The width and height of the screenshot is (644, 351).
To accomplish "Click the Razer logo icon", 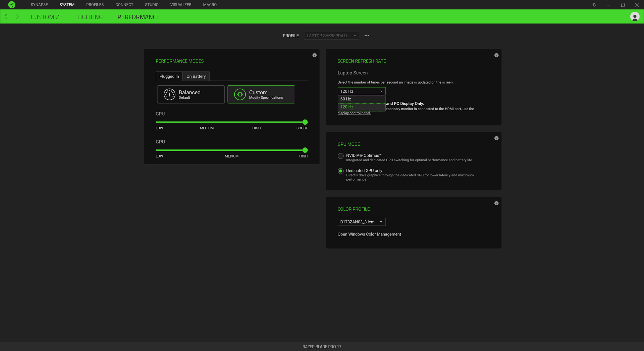I will [x=12, y=5].
